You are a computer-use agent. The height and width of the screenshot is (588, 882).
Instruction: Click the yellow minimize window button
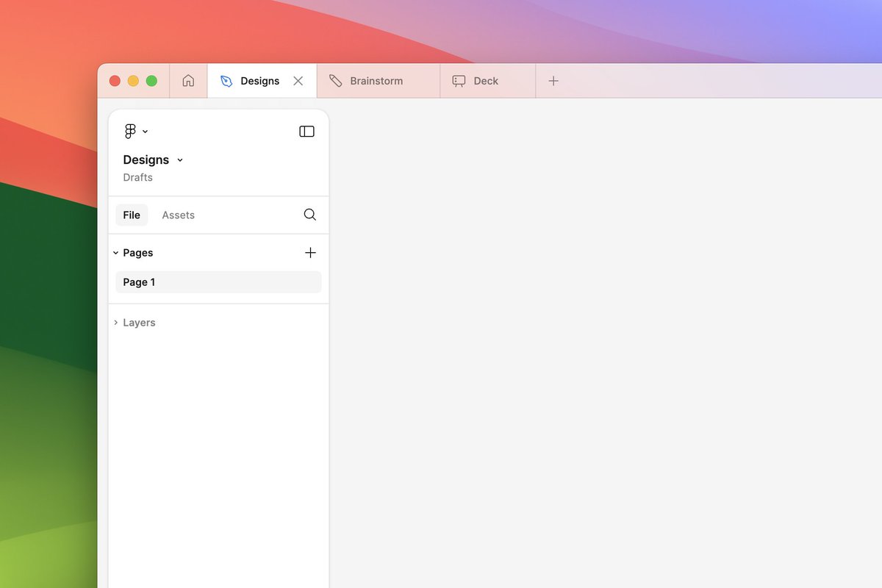click(133, 81)
